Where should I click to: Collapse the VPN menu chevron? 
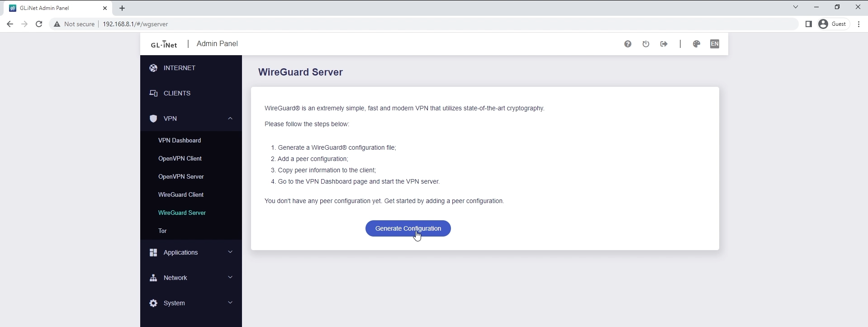click(x=230, y=118)
